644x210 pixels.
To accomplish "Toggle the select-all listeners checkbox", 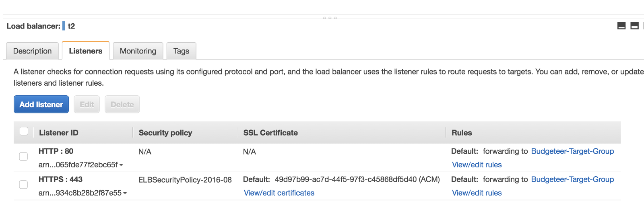I will pos(24,131).
